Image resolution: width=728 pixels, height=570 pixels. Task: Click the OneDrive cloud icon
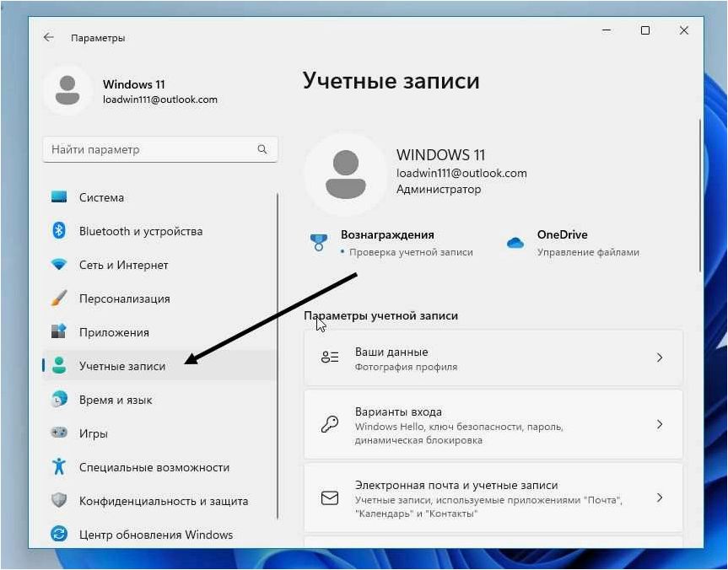[x=515, y=243]
